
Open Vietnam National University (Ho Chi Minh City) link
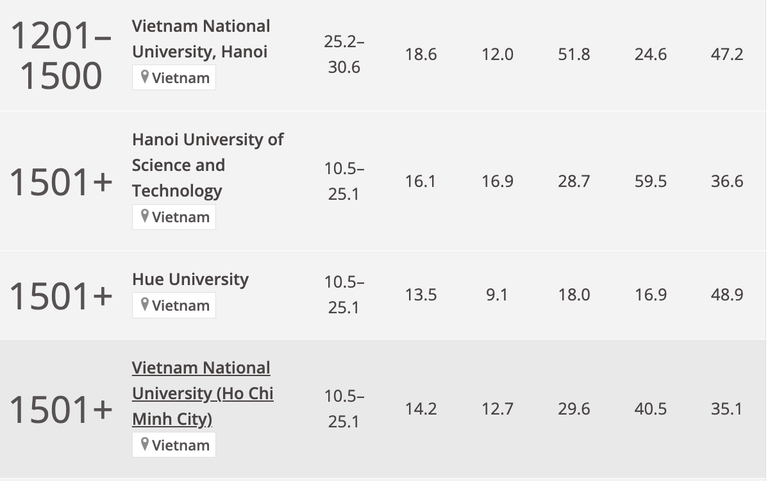(202, 393)
